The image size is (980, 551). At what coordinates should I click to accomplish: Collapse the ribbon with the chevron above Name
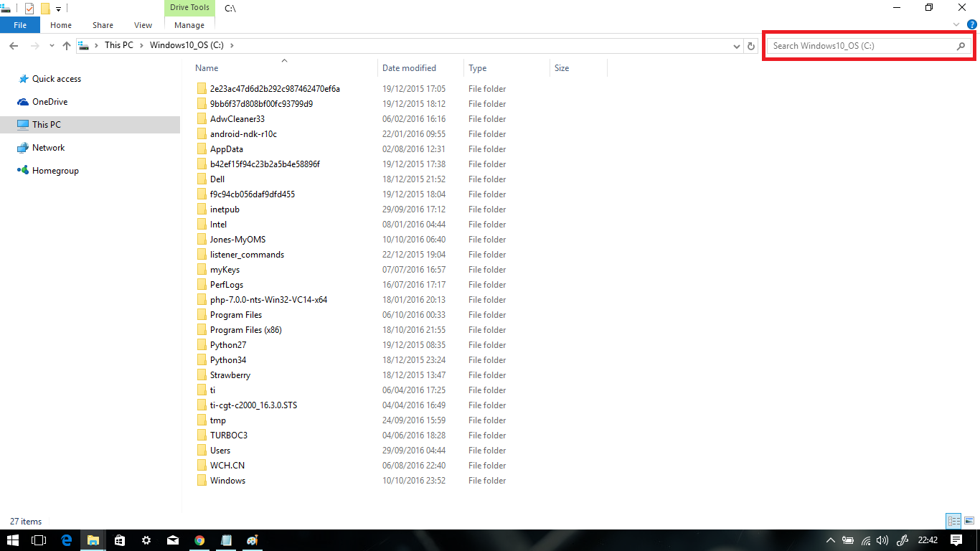(284, 60)
